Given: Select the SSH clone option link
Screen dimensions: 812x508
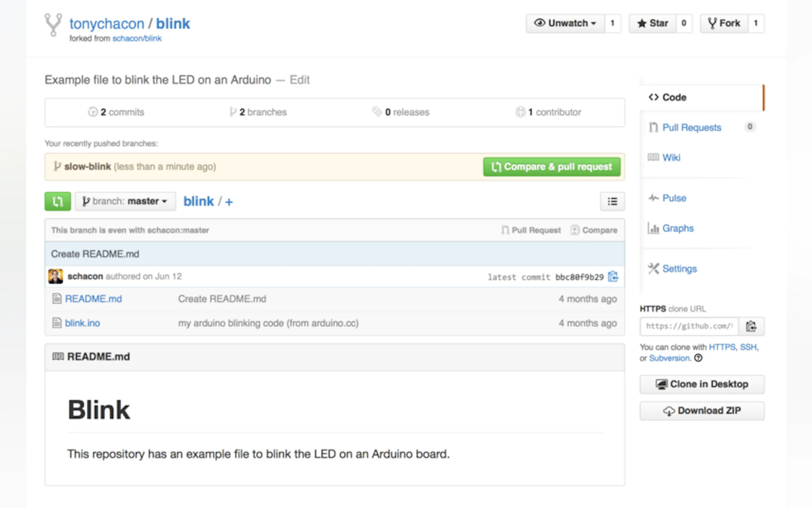Looking at the screenshot, I should pyautogui.click(x=748, y=347).
